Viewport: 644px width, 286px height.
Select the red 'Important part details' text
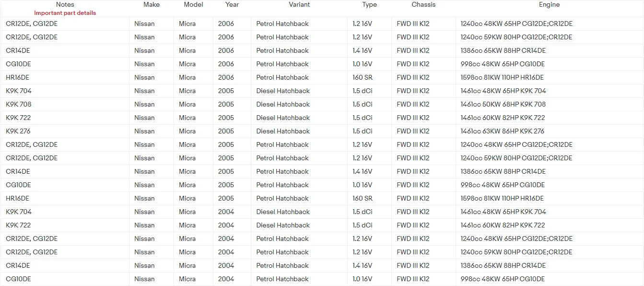tap(65, 13)
